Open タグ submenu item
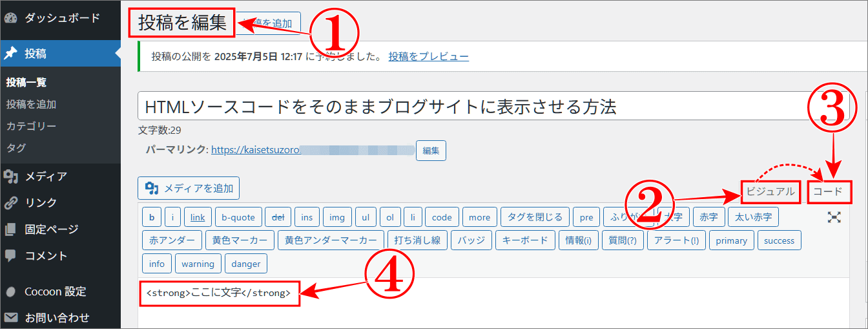Image resolution: width=868 pixels, height=329 pixels. pos(16,148)
